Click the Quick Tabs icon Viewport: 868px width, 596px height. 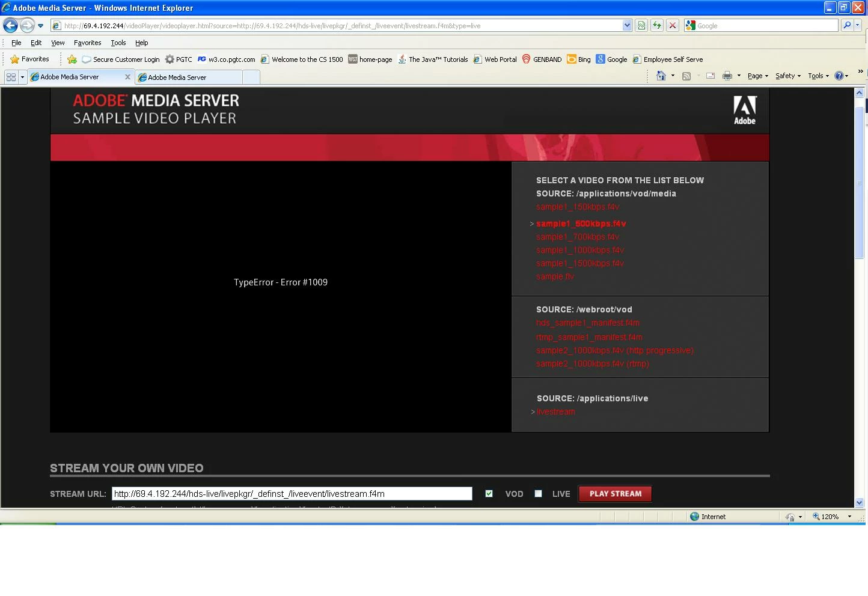11,77
